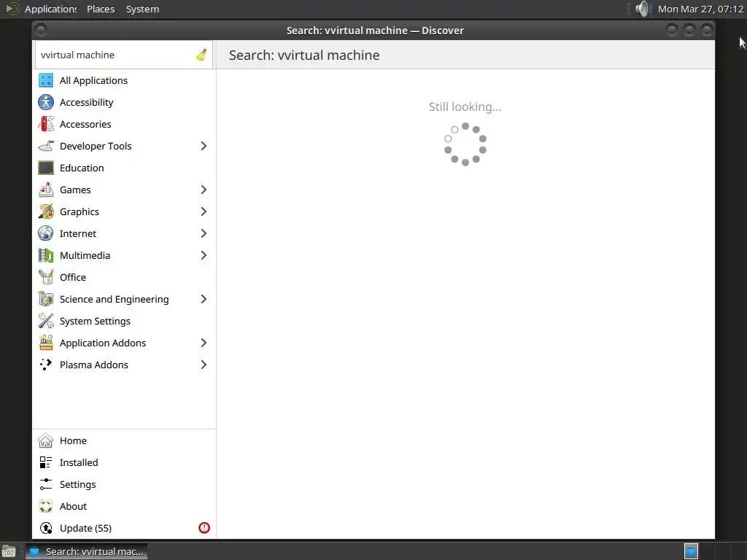747x560 pixels.
Task: Click the Home house icon
Action: (x=46, y=441)
